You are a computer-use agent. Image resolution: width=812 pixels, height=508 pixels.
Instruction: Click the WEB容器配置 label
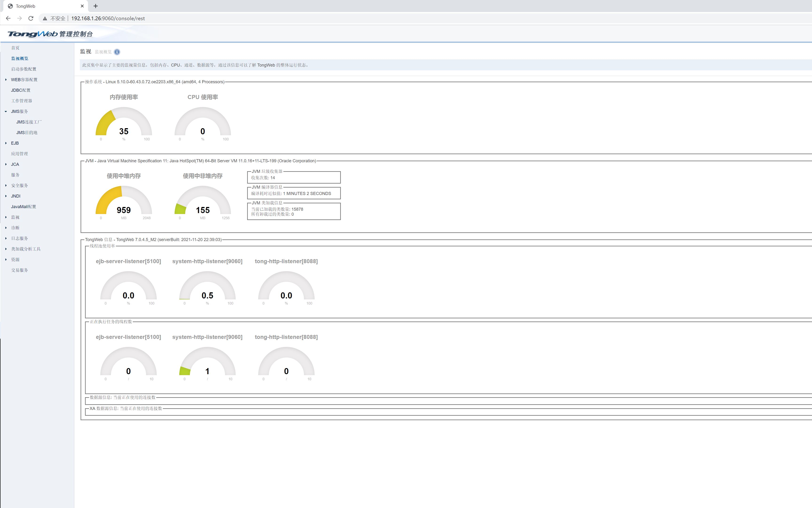[24, 80]
